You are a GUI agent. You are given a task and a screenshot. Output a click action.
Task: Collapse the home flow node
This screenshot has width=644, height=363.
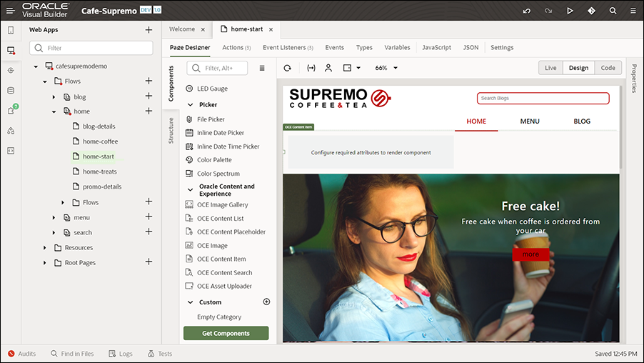[x=54, y=111]
